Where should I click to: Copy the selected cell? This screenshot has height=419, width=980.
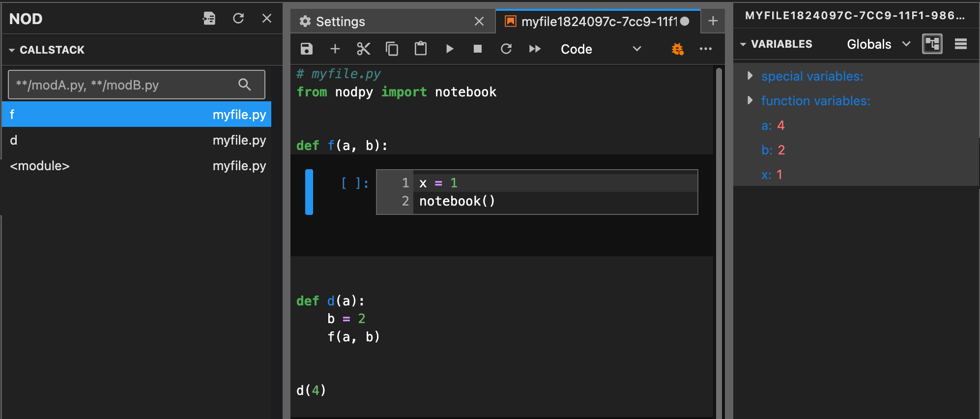[x=392, y=49]
